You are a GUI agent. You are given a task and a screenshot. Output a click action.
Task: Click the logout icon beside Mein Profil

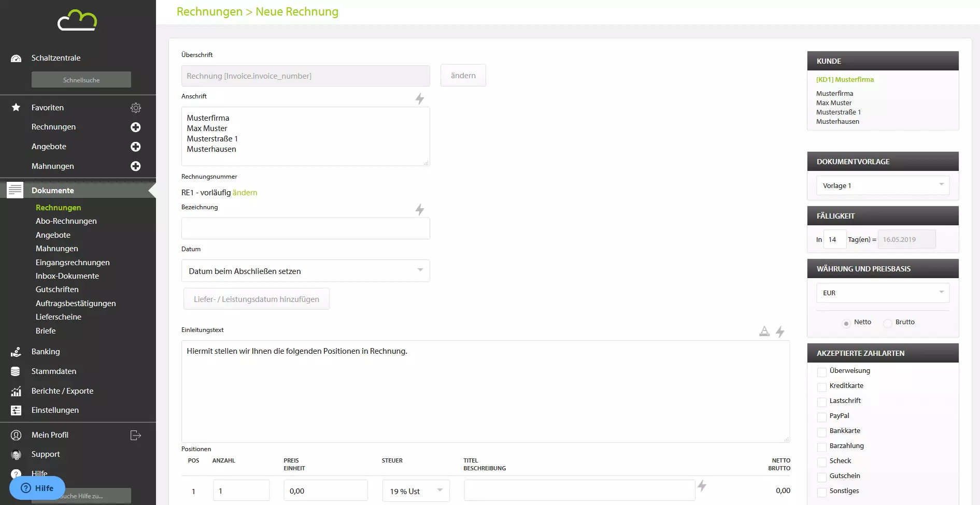click(x=136, y=435)
